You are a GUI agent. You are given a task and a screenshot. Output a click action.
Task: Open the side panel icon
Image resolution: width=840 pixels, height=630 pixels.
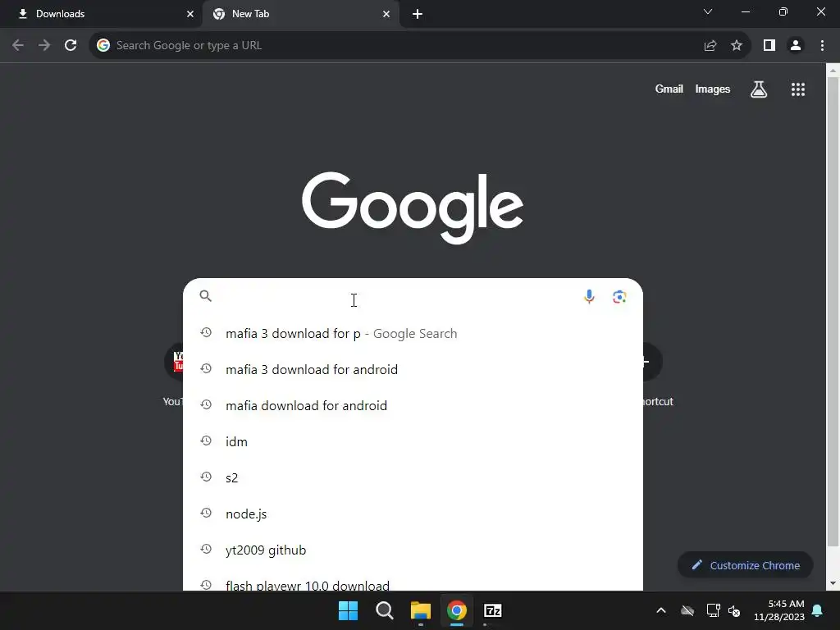pyautogui.click(x=769, y=46)
